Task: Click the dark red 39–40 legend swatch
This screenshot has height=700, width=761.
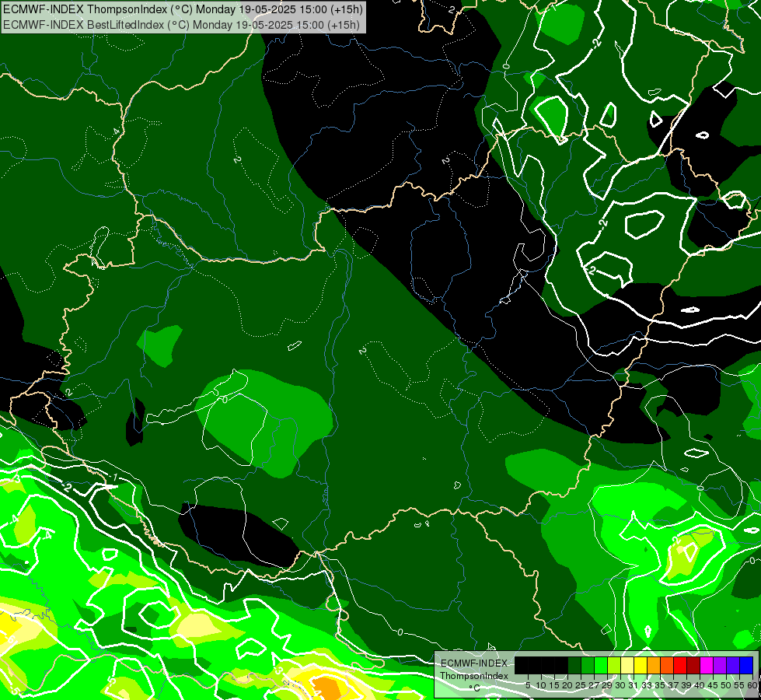Action: [x=693, y=665]
